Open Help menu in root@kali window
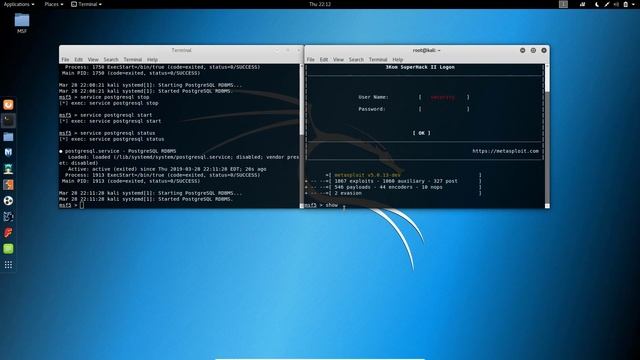This screenshot has height=360, width=640. tap(398, 60)
